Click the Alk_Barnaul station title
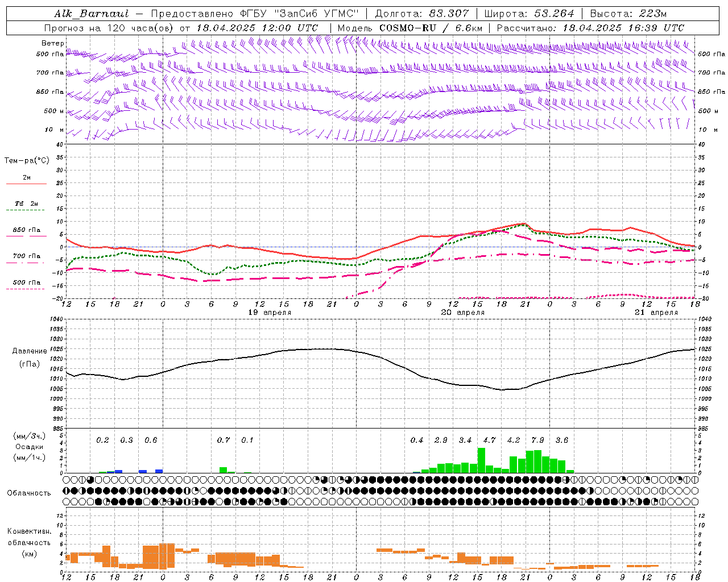728x582 pixels. [x=91, y=14]
